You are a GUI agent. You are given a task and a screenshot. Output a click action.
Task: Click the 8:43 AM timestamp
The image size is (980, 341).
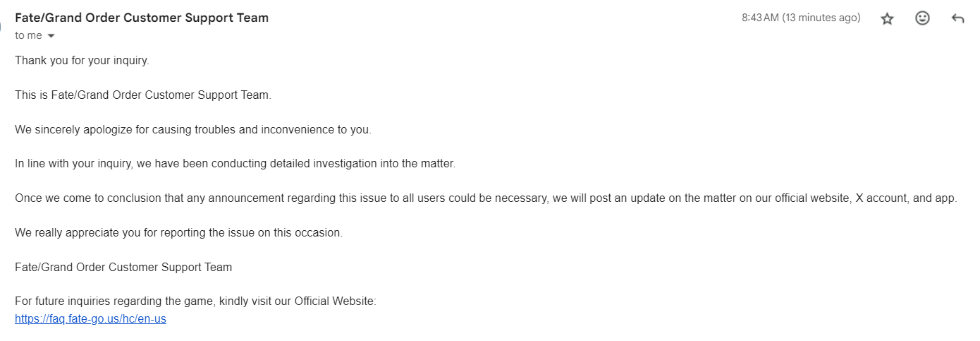click(x=760, y=18)
